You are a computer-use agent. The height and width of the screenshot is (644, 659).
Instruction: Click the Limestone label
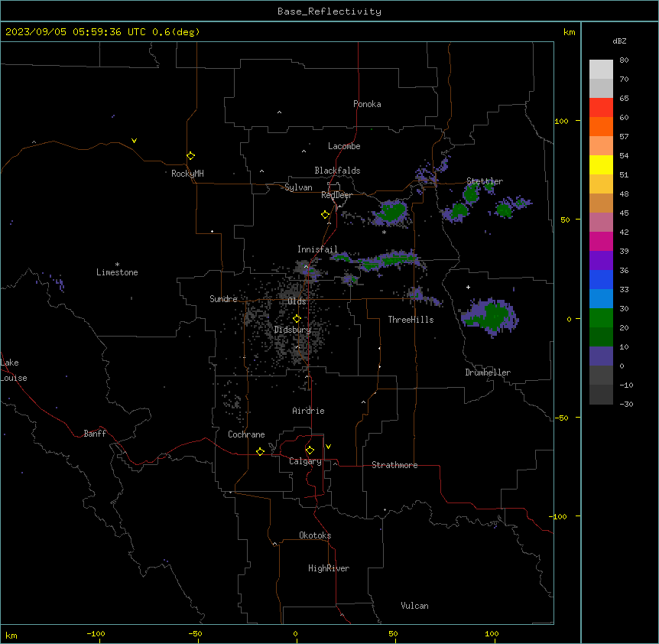tap(117, 272)
